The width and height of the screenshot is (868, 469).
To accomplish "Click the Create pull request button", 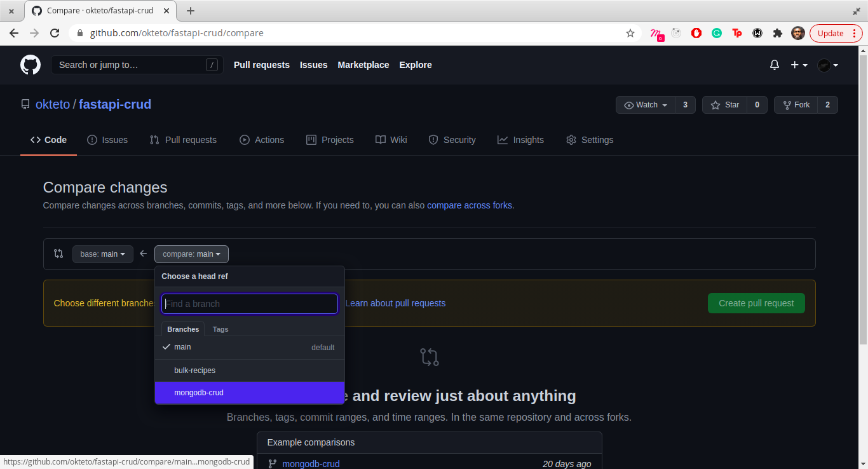I will pyautogui.click(x=756, y=303).
